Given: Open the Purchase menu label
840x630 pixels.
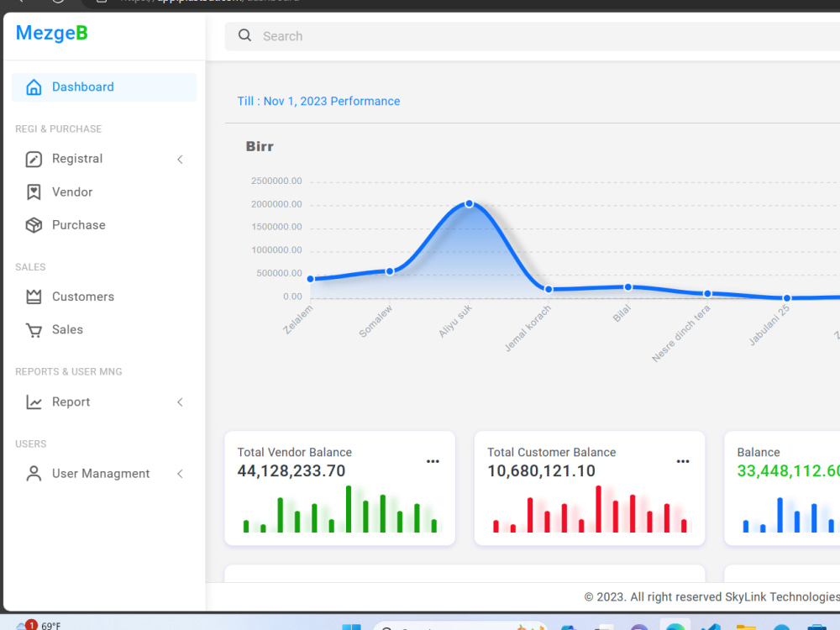Looking at the screenshot, I should coord(79,225).
